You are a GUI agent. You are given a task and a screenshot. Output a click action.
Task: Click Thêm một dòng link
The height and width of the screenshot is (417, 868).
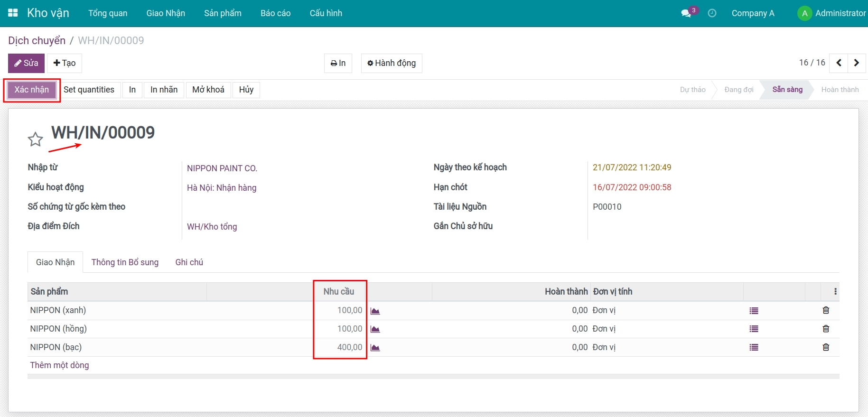(59, 365)
